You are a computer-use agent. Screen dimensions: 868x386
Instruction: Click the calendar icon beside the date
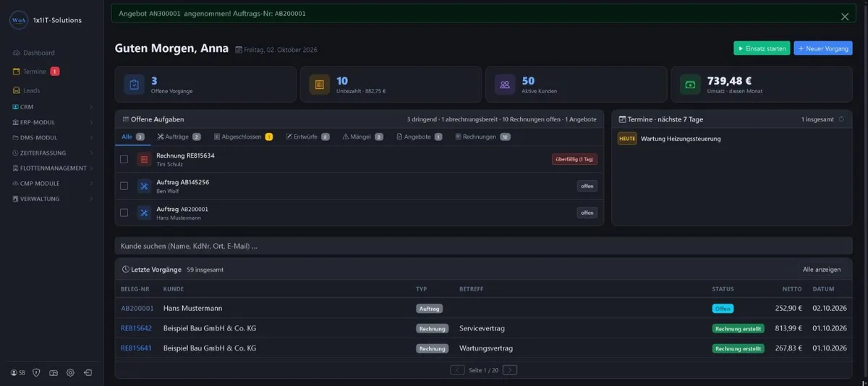239,49
